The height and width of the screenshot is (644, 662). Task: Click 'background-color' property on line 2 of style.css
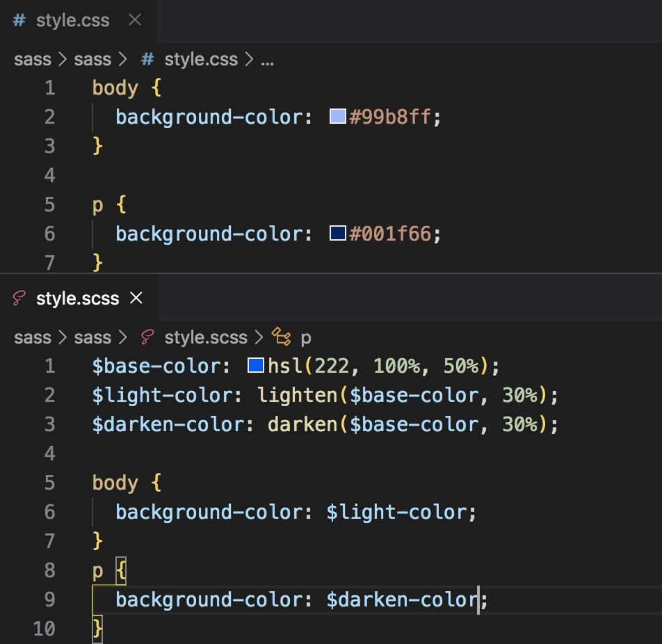(209, 118)
